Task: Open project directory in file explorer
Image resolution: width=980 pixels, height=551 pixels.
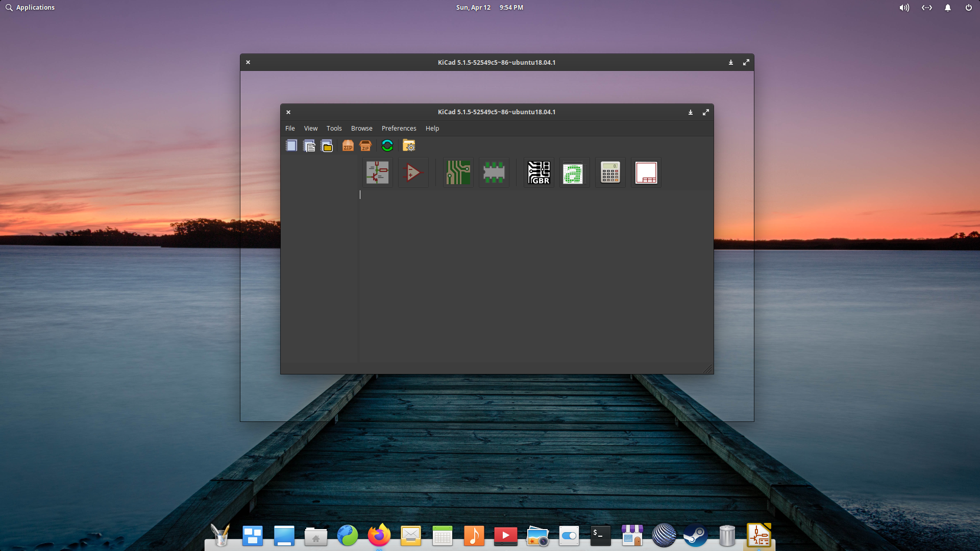Action: click(x=409, y=145)
